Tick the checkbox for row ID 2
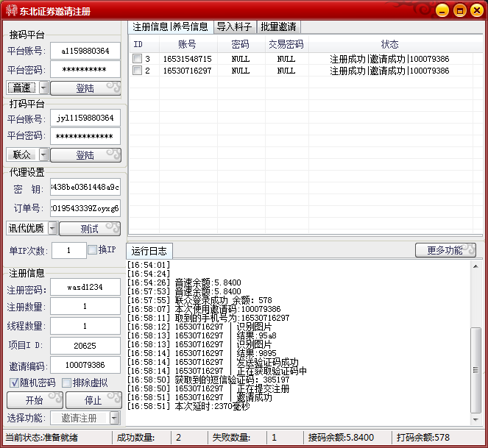The height and width of the screenshot is (448, 488). pyautogui.click(x=137, y=71)
